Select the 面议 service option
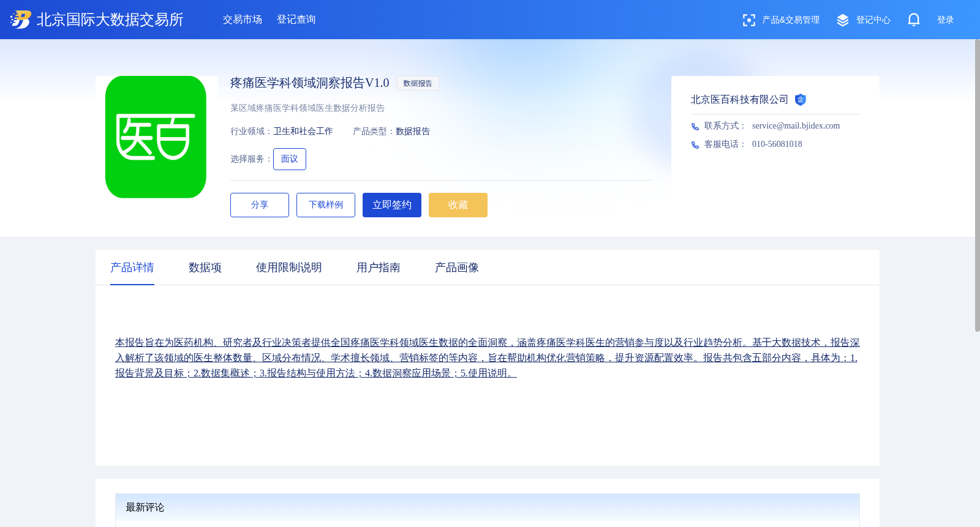Image resolution: width=980 pixels, height=527 pixels. click(290, 159)
